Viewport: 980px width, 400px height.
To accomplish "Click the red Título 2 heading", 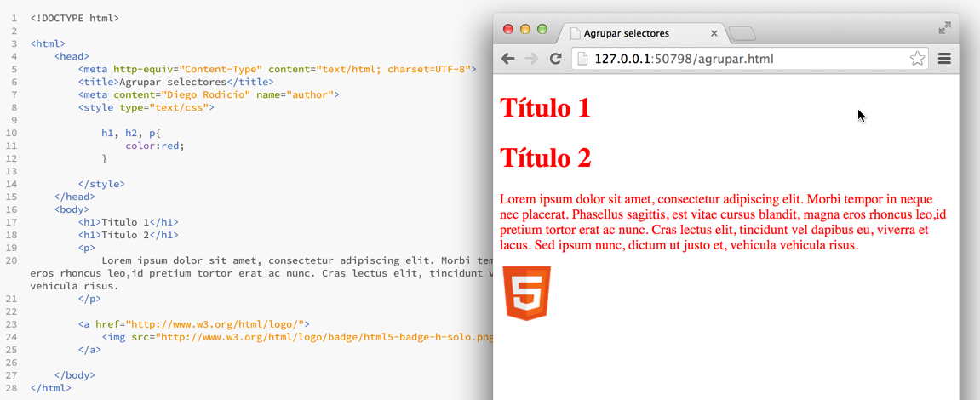I will [545, 158].
